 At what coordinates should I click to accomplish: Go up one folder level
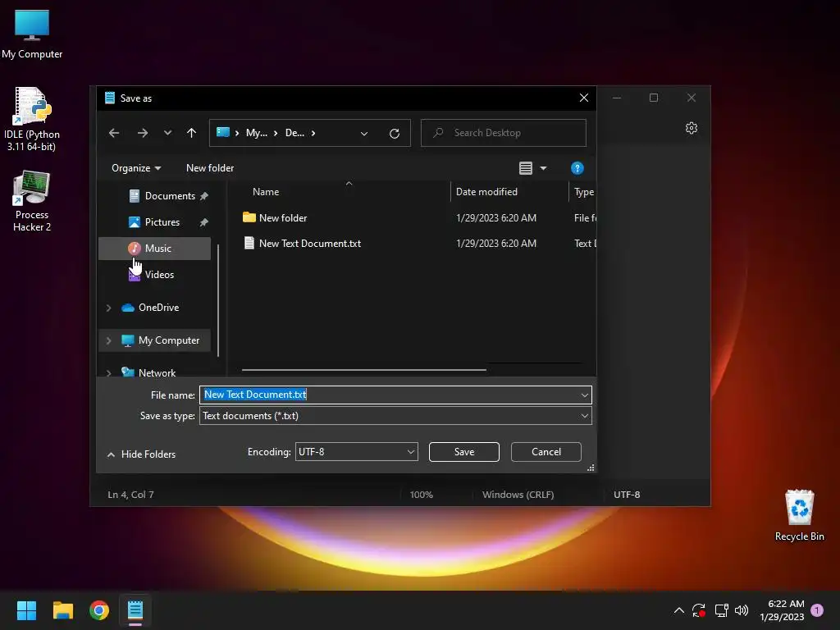click(x=191, y=133)
